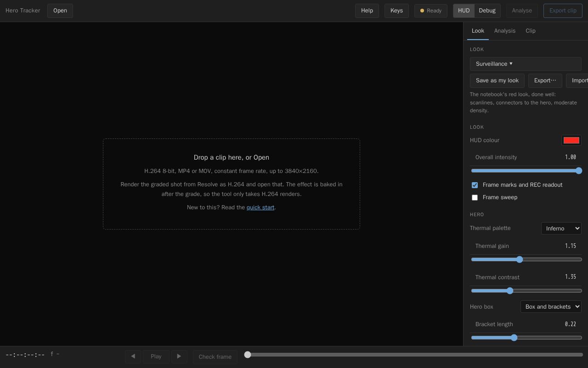
Task: Open the Thermal palette Inferno dropdown
Action: tap(561, 229)
